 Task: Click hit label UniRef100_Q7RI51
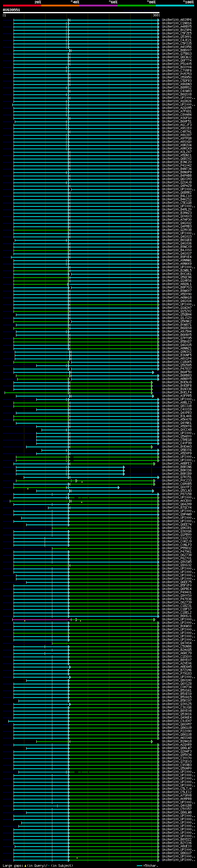coord(177,477)
